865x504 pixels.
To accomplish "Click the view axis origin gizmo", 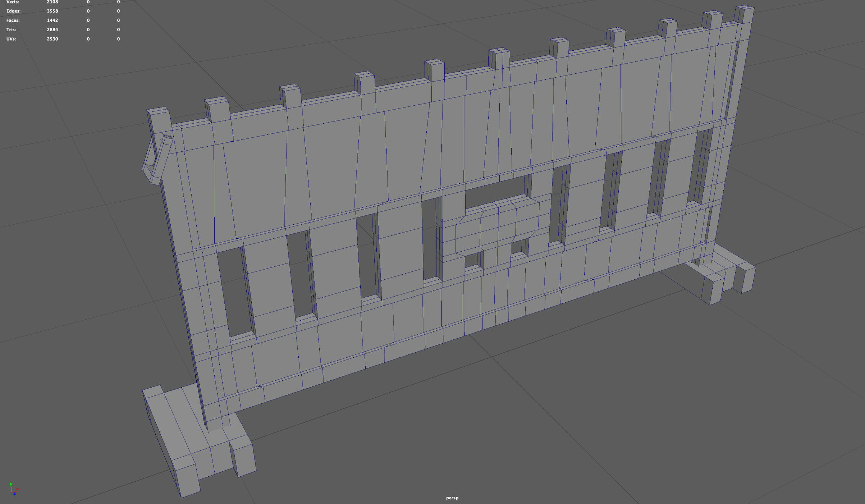I will (12, 492).
